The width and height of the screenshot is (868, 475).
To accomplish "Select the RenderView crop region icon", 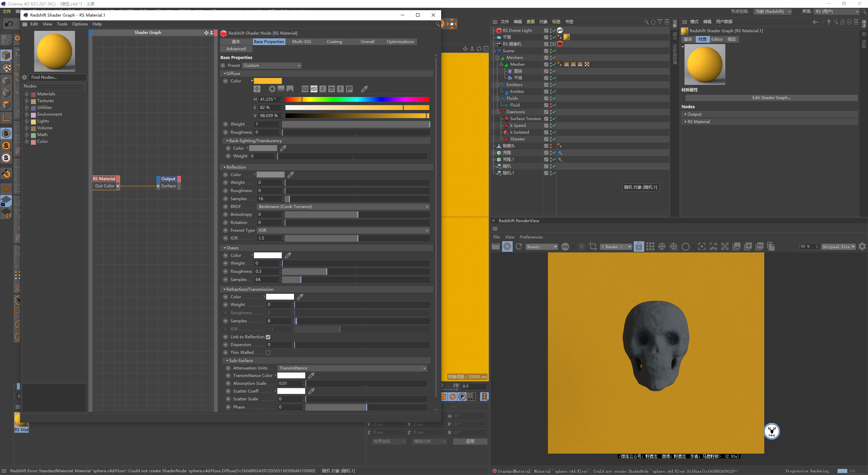I will [593, 247].
